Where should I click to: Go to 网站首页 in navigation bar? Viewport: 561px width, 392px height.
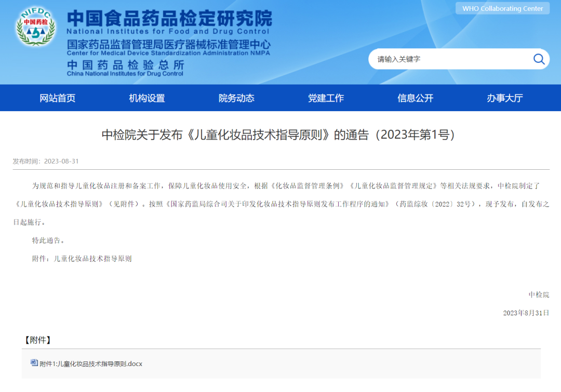pyautogui.click(x=58, y=98)
